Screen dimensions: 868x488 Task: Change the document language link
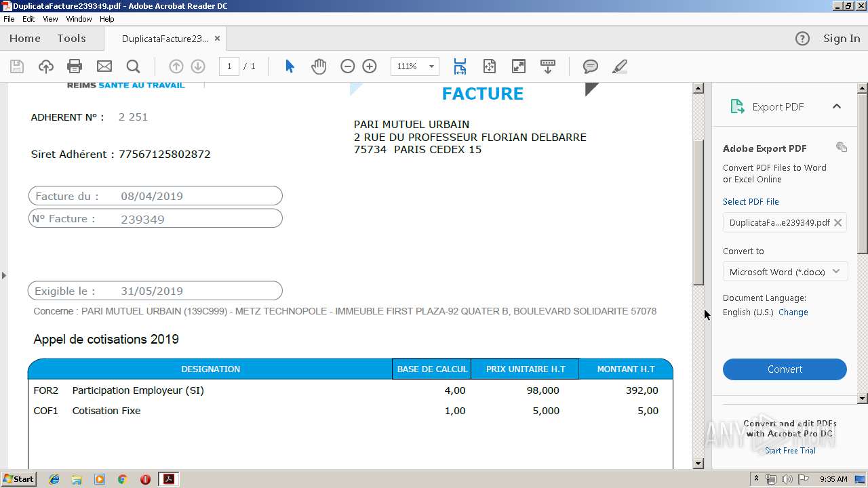click(793, 312)
